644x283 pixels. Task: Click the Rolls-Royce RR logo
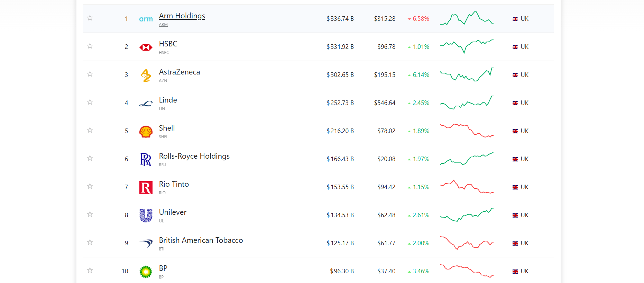146,160
